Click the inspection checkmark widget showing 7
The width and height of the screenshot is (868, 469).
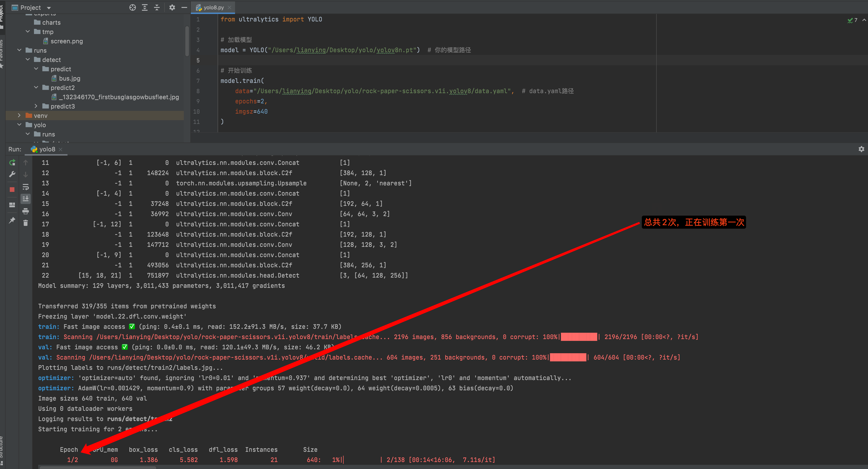[x=852, y=20]
